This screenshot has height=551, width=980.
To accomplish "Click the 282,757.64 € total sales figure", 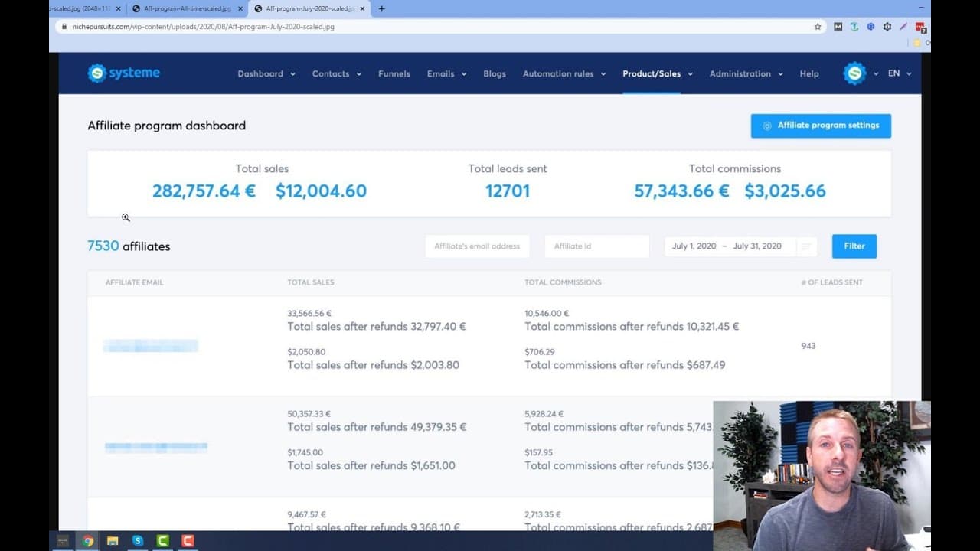I will coord(204,191).
